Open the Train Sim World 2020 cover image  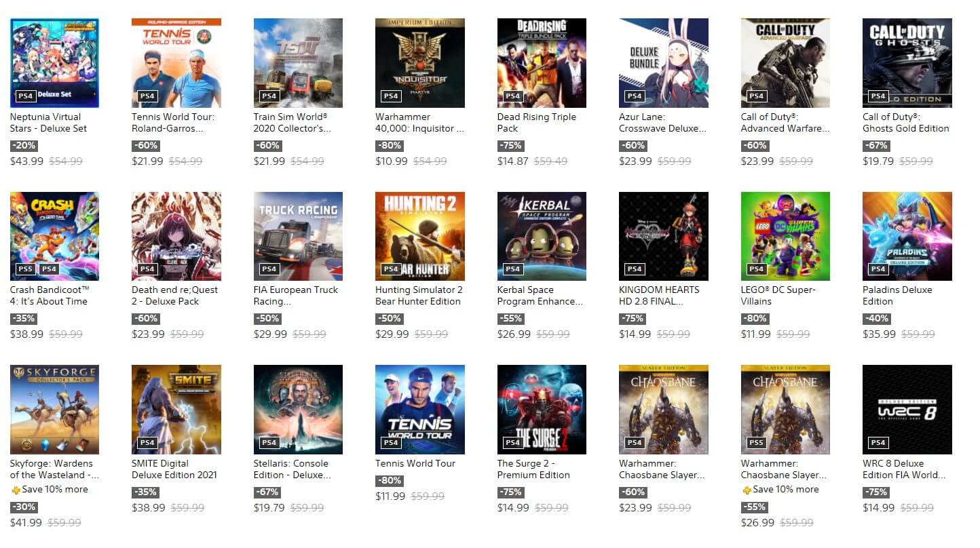tap(298, 63)
